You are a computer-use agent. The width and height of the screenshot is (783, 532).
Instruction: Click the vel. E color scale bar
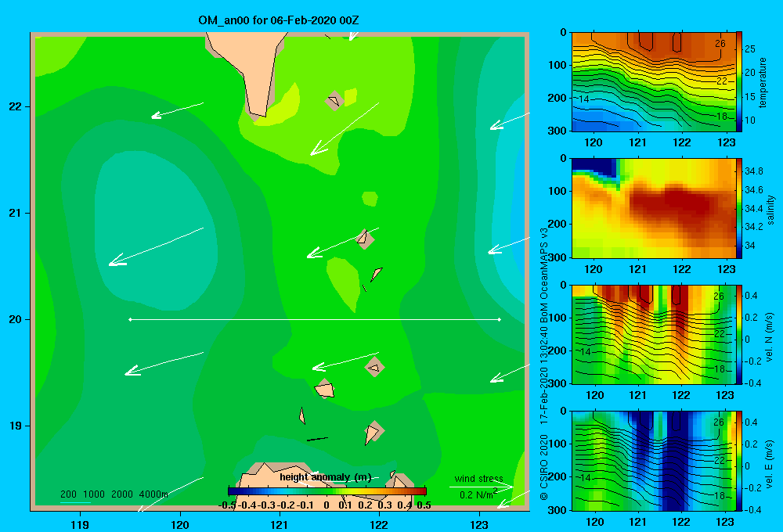click(739, 461)
